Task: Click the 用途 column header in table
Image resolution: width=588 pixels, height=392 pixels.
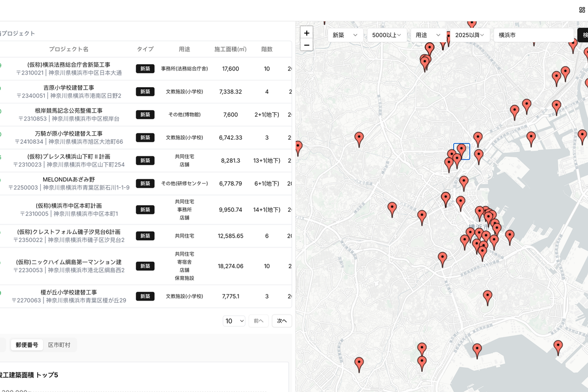Action: pos(184,49)
